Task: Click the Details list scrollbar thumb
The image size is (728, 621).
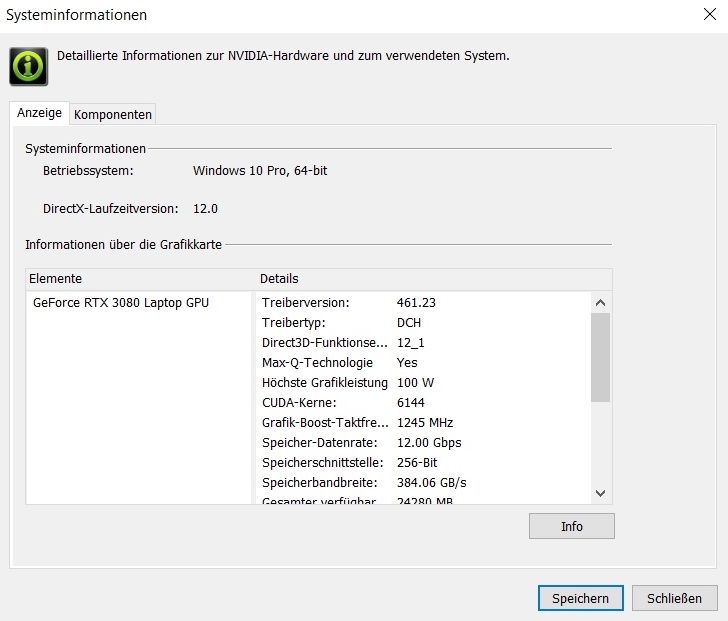Action: coord(600,357)
